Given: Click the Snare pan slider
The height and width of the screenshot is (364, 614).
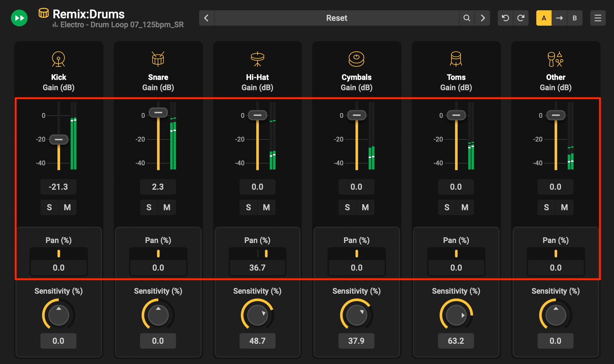Looking at the screenshot, I should pos(158,254).
